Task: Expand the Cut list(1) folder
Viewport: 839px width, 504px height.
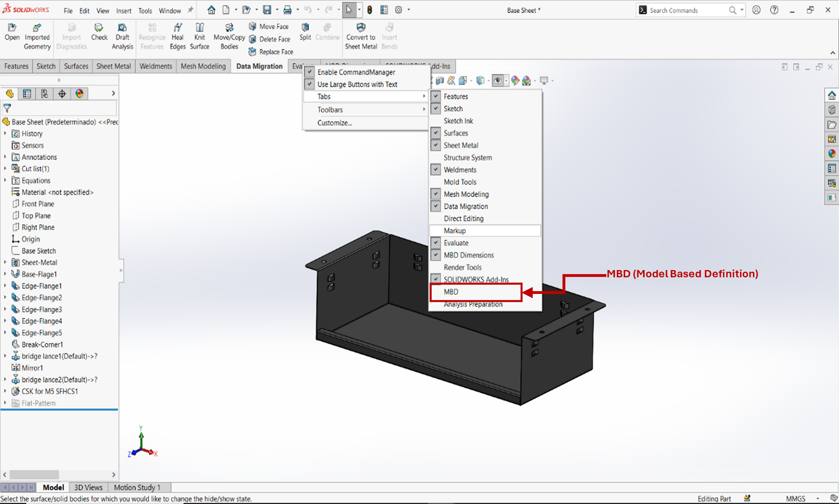Action: [5, 169]
